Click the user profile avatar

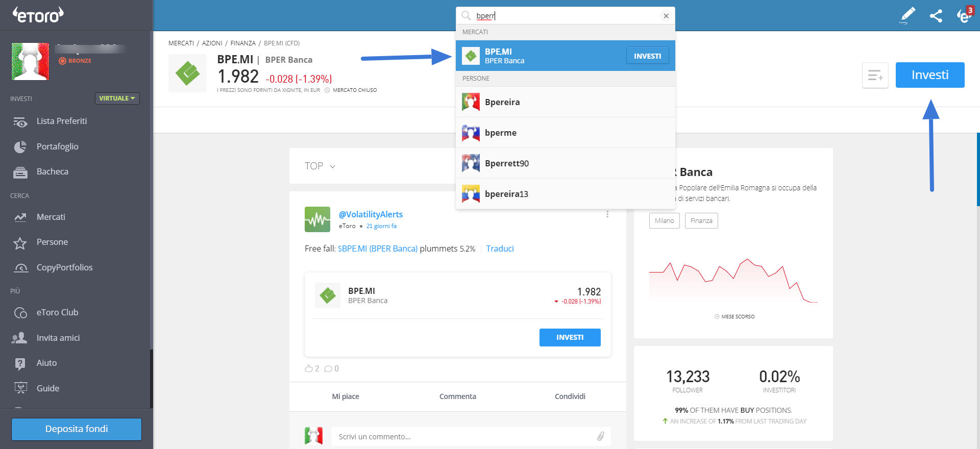[x=31, y=61]
